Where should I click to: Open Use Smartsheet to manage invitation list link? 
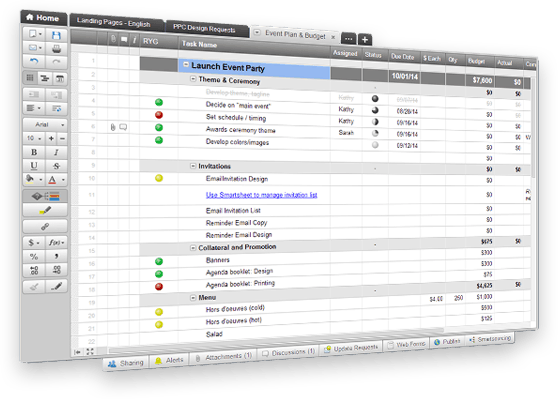[262, 195]
